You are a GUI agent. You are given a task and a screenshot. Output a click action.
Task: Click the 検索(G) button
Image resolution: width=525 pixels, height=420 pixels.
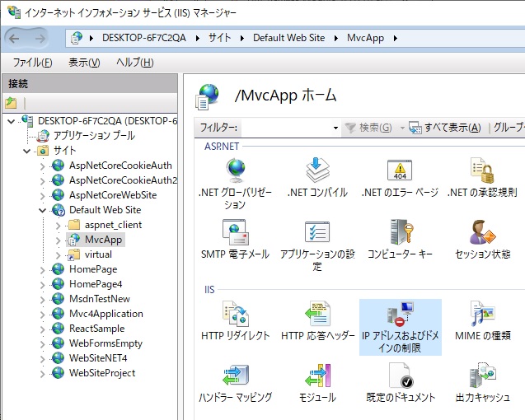click(368, 128)
